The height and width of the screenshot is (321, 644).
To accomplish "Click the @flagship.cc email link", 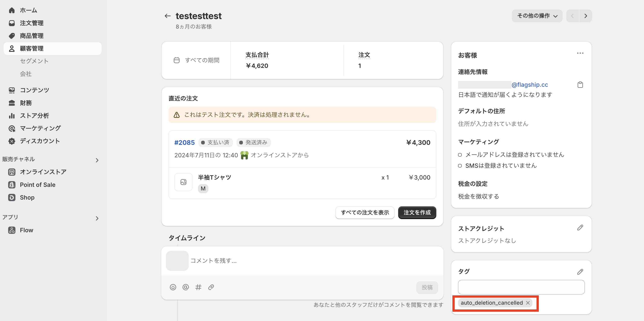I will 529,85.
